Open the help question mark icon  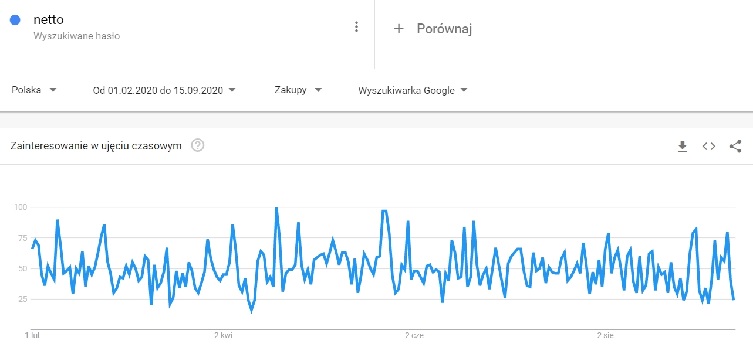197,146
